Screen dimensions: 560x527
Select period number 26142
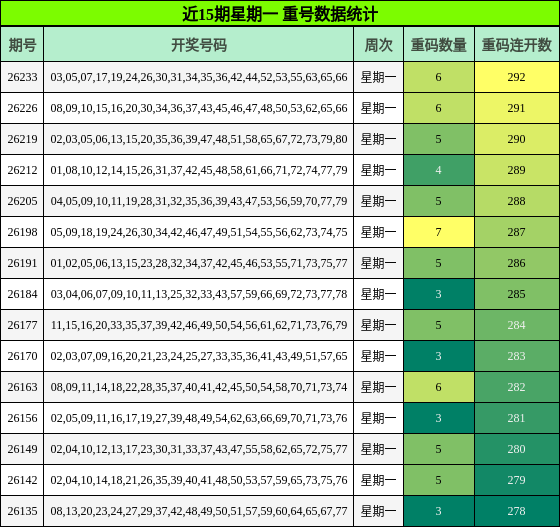pos(22,480)
